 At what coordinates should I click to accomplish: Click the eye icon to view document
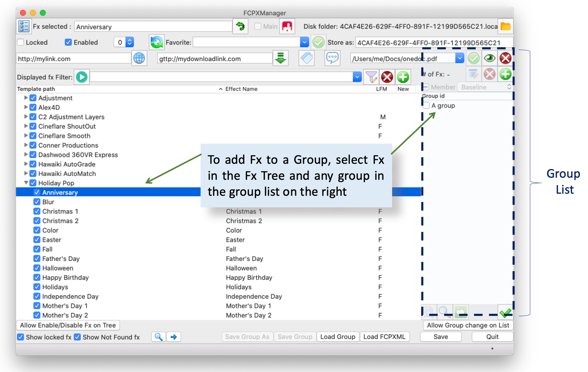(x=489, y=58)
